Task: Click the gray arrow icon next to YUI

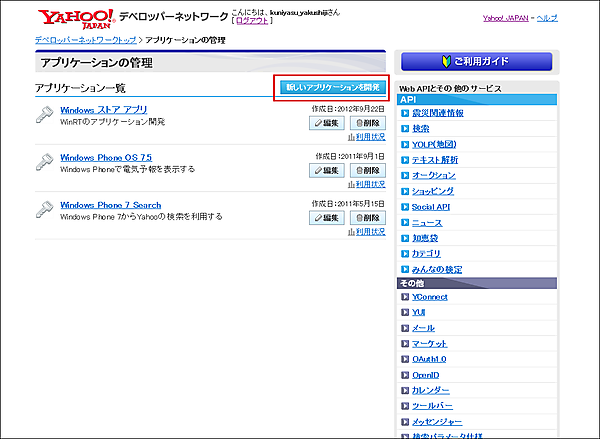Action: click(405, 312)
